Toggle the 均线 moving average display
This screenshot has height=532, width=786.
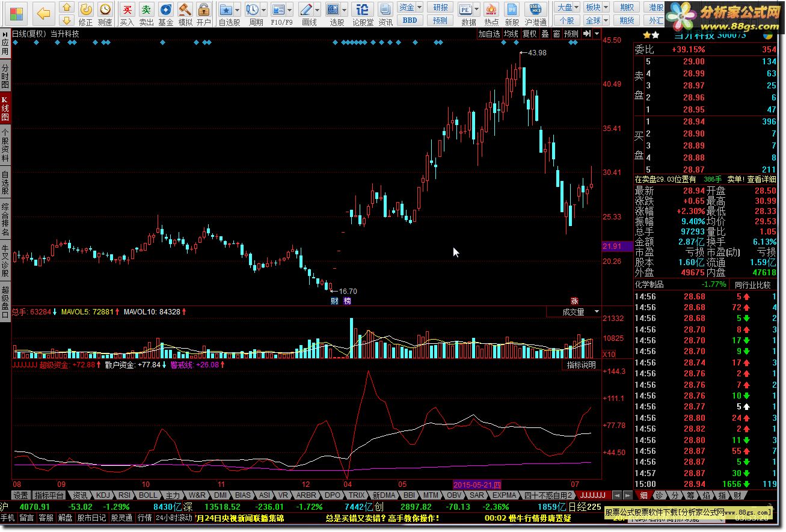coord(511,34)
